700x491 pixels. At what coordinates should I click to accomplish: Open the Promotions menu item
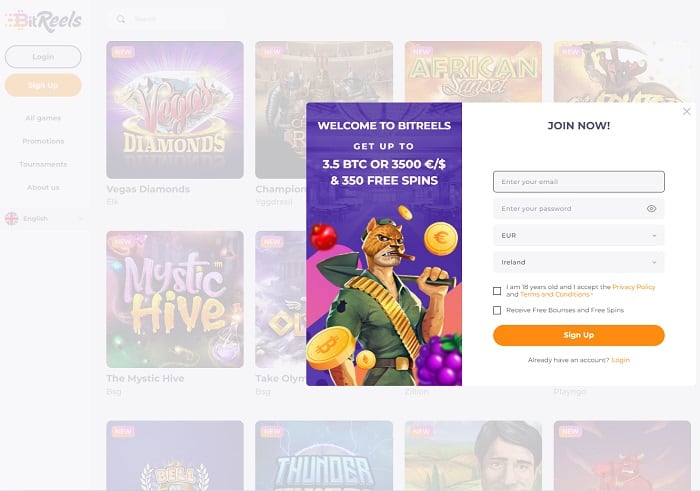coord(43,141)
